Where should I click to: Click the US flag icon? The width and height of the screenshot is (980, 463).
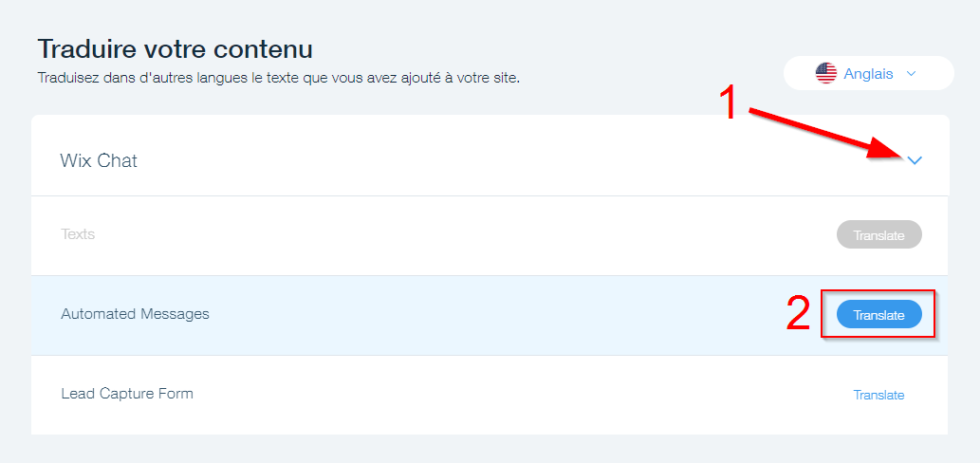tap(826, 73)
